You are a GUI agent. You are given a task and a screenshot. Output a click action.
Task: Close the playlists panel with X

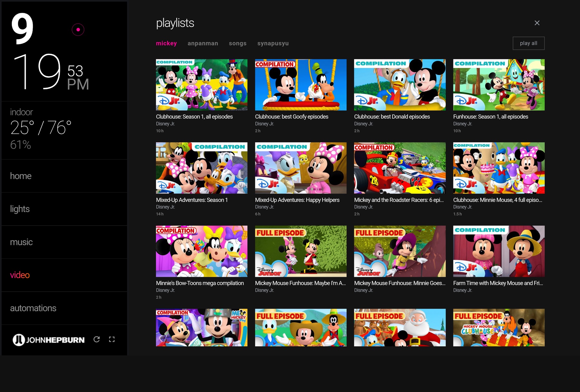pos(537,23)
